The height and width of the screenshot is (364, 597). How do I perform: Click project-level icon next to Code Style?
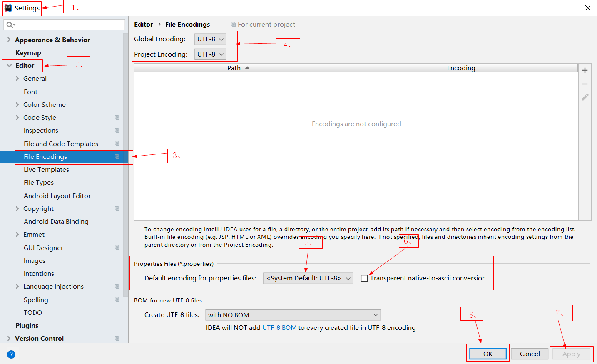(117, 118)
